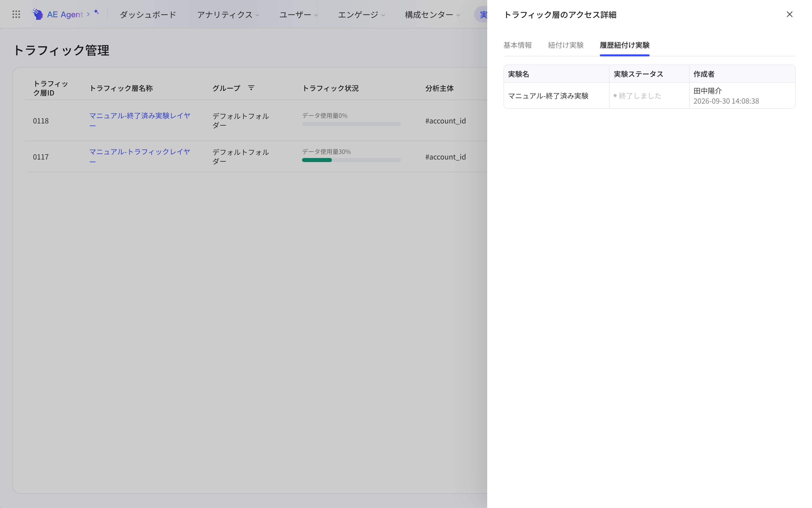Viewport: 812px width, 508px height.
Task: Click the トラフィック層名称 column header
Action: click(121, 88)
